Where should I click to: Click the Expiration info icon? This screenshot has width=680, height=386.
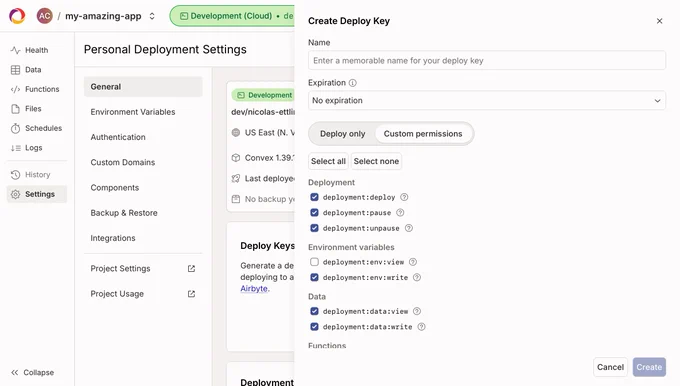coord(353,83)
